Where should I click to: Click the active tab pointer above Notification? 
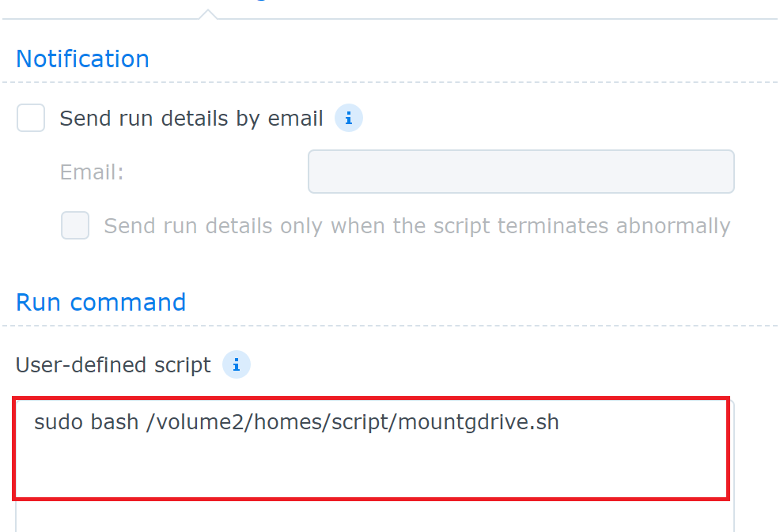tap(208, 14)
